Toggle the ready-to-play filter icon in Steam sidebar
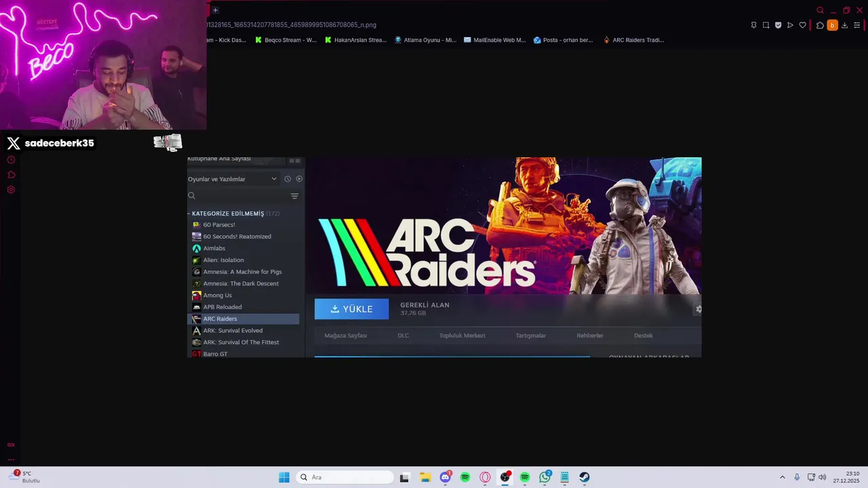The image size is (868, 488). click(299, 179)
